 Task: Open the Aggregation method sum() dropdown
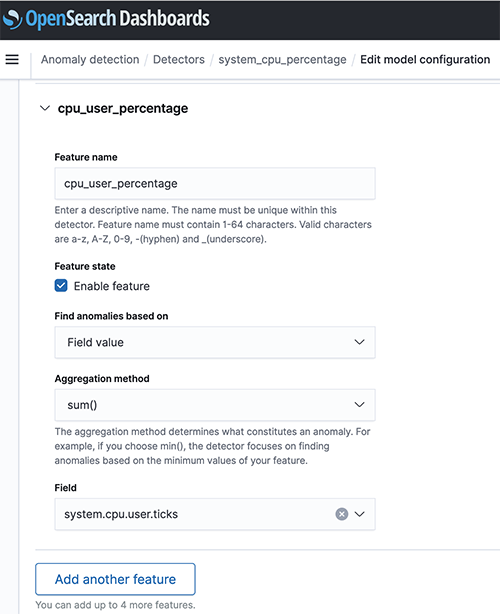[215, 405]
